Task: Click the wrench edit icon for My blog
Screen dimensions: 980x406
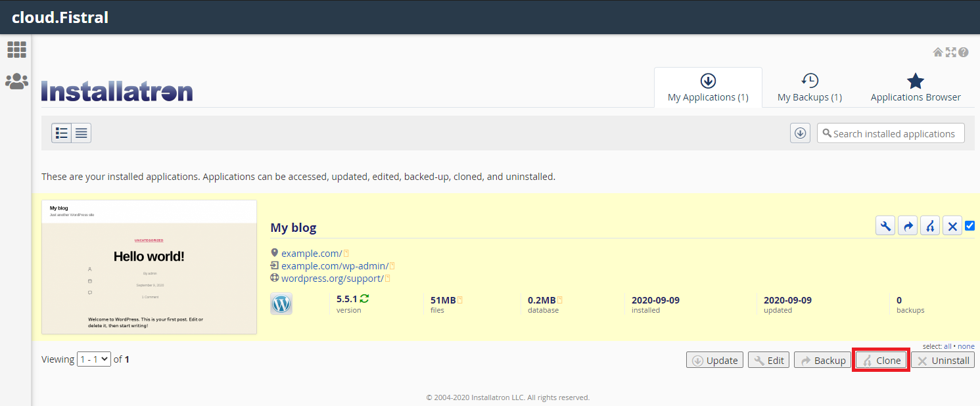Action: pyautogui.click(x=885, y=227)
